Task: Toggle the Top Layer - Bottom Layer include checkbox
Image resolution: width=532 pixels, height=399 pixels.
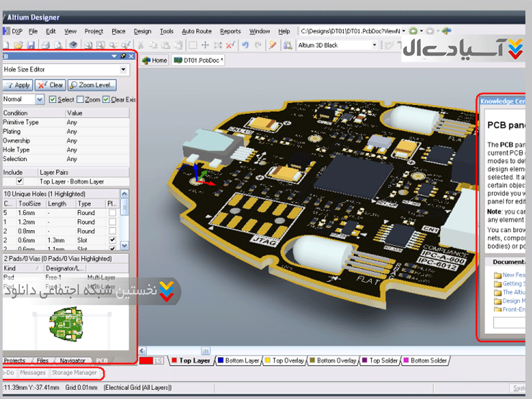Action: click(19, 181)
